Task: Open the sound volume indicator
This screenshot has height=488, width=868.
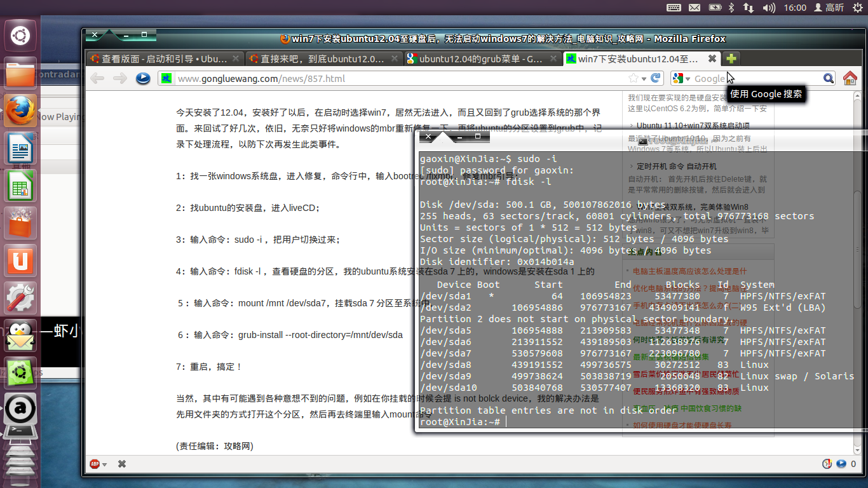Action: tap(769, 8)
